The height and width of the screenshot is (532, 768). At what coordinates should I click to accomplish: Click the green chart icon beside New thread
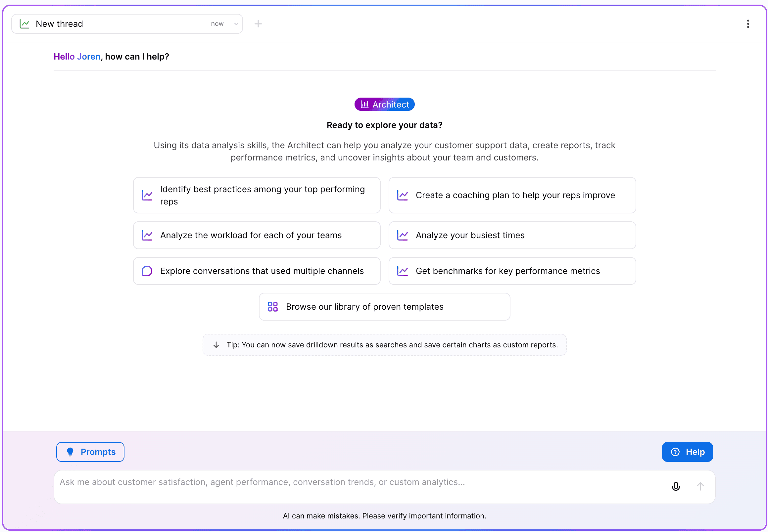click(x=25, y=24)
